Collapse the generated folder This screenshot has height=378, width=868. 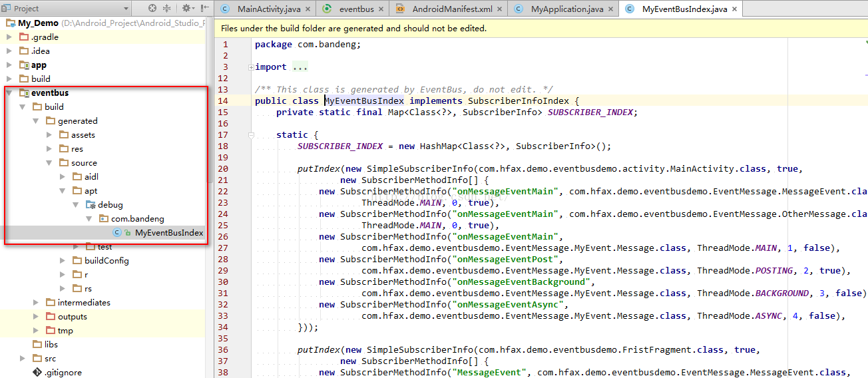(35, 121)
